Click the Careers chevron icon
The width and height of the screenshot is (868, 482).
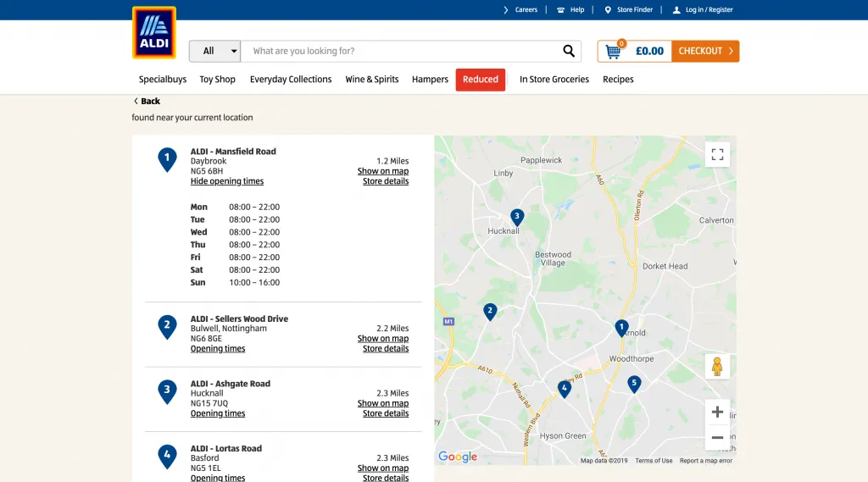[x=505, y=10]
